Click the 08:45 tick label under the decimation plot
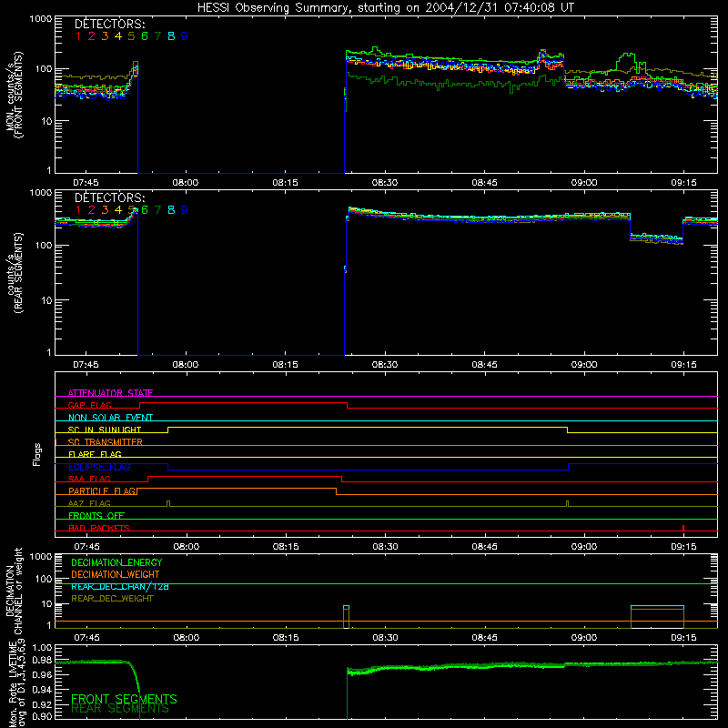Viewport: 728px width, 728px height. coord(485,638)
